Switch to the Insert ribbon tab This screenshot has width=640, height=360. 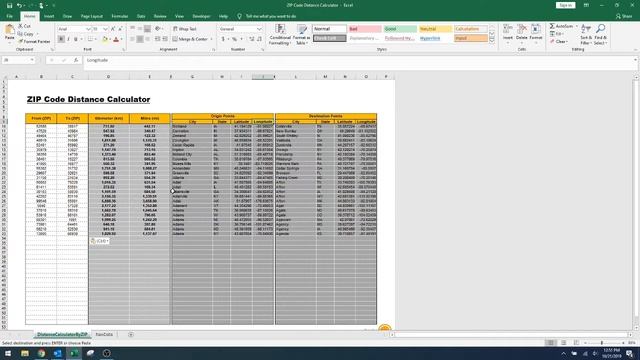pos(49,16)
